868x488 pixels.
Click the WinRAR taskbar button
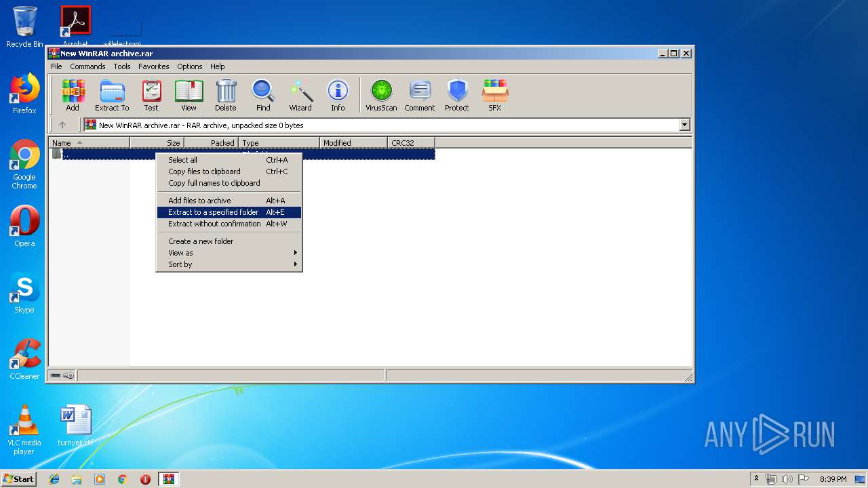pyautogui.click(x=168, y=479)
